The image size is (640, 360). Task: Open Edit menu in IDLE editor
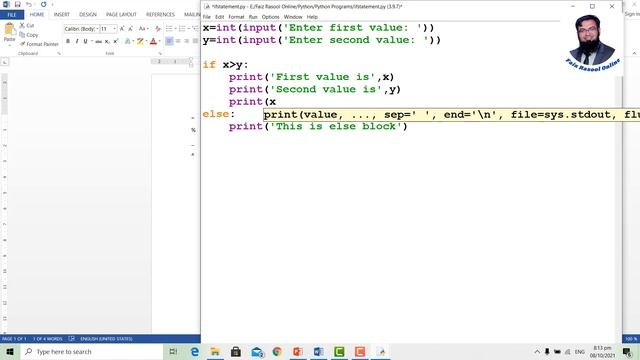pos(220,17)
